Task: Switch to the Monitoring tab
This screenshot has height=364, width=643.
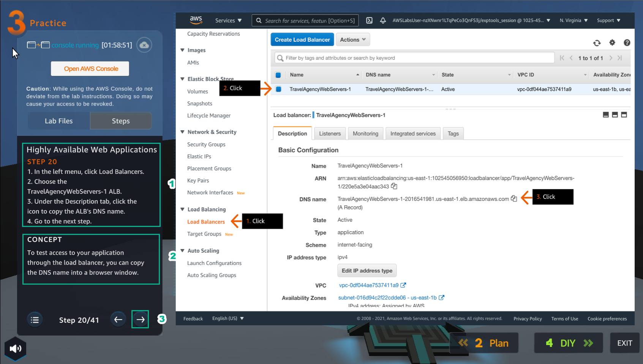Action: click(365, 134)
